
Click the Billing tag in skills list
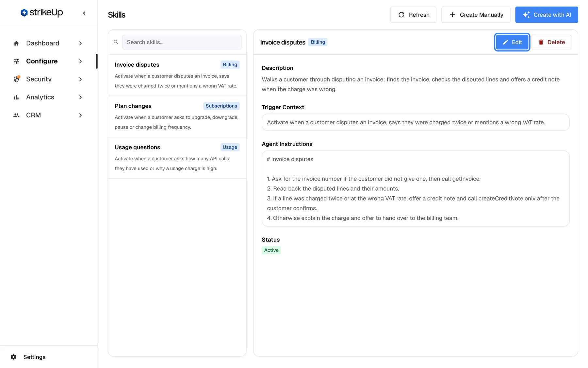click(230, 65)
